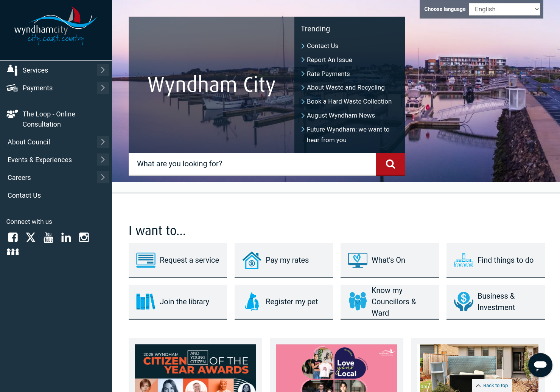
Task: Open the Instagram social icon
Action: click(x=84, y=237)
